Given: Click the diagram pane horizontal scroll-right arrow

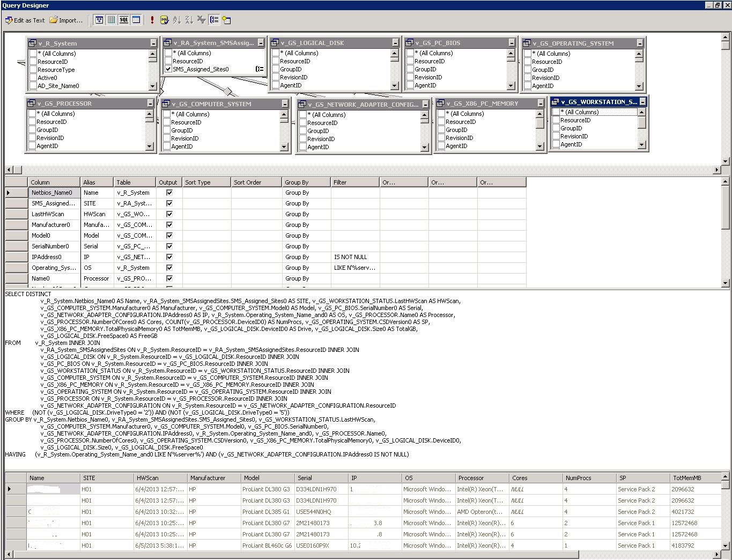Looking at the screenshot, I should click(717, 170).
